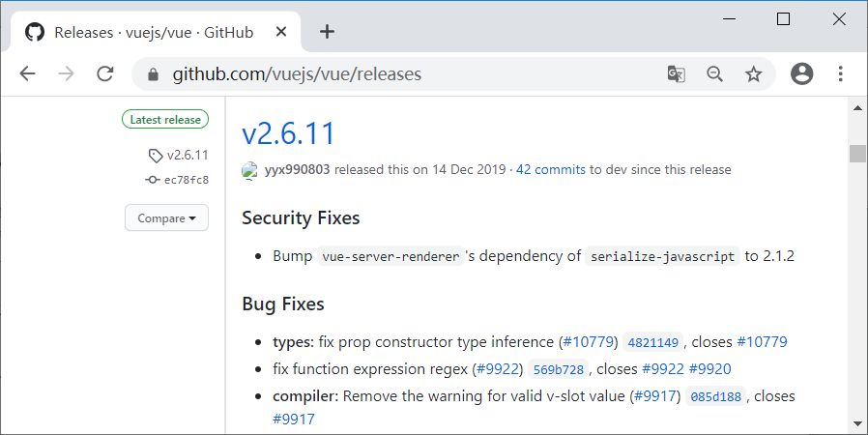
Task: Open issue #9917 in parentheses
Action: pos(655,396)
